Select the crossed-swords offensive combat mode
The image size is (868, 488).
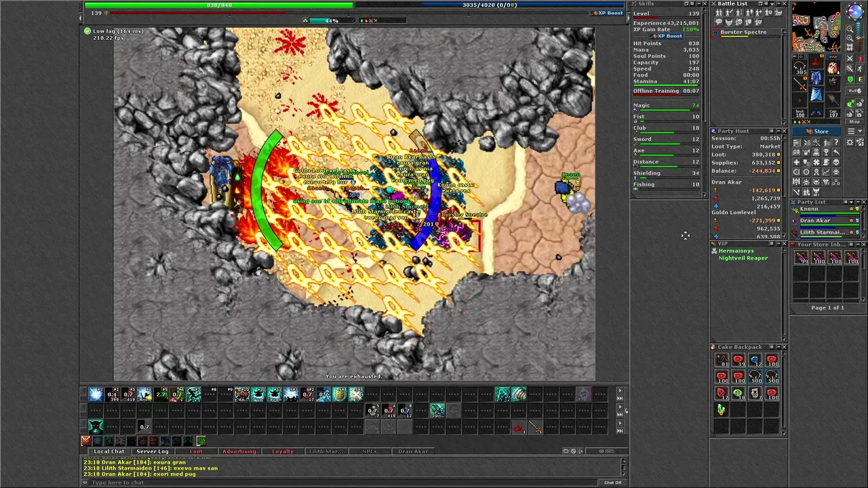(850, 58)
